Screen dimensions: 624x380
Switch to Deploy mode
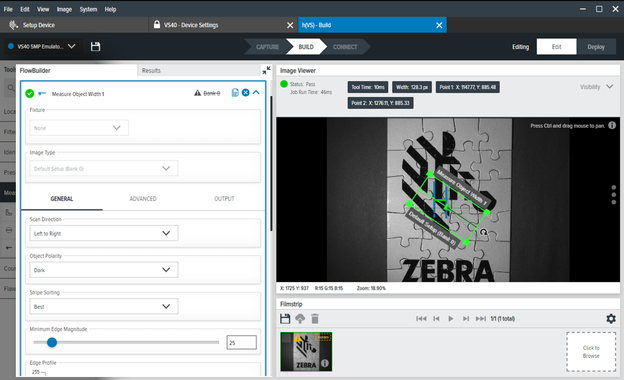tap(596, 47)
